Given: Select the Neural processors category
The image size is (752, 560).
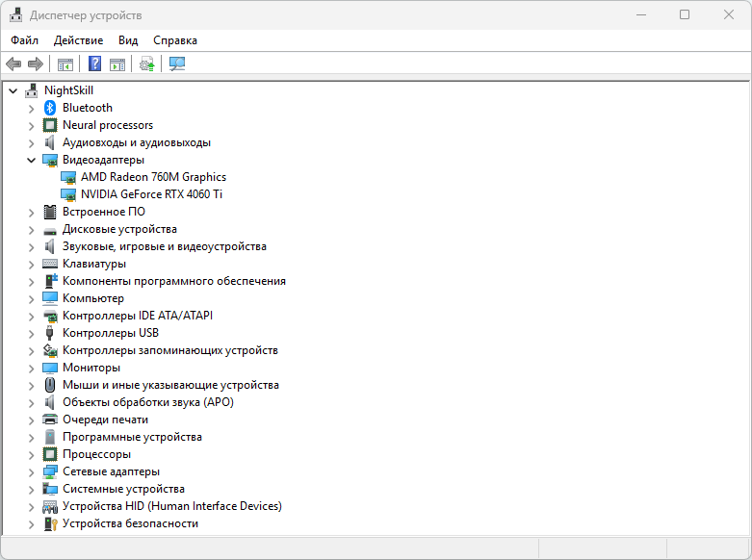Looking at the screenshot, I should [x=107, y=125].
